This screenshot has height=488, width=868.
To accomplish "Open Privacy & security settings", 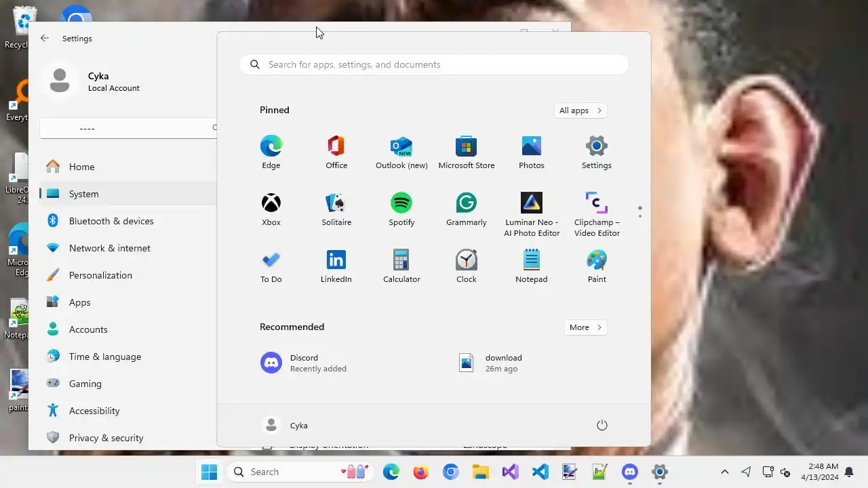I will click(x=127, y=438).
